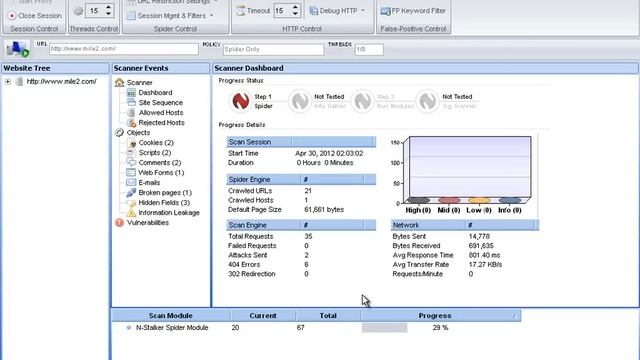The height and width of the screenshot is (360, 640).
Task: Sort by the Current column header
Action: 263,316
